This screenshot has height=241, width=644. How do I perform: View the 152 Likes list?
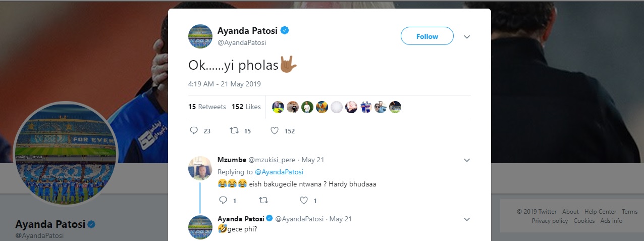tap(246, 107)
